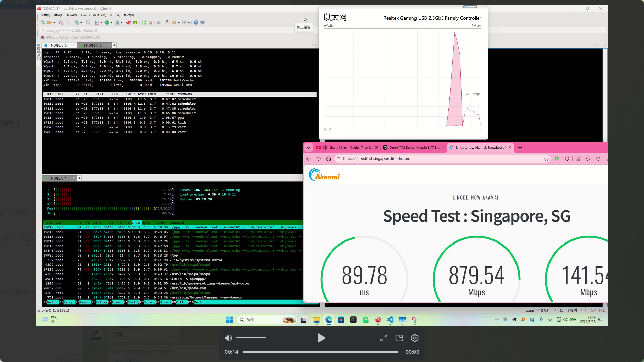
Task: Click the magnifier Find icon in Xshell toolbar
Action: [x=88, y=23]
